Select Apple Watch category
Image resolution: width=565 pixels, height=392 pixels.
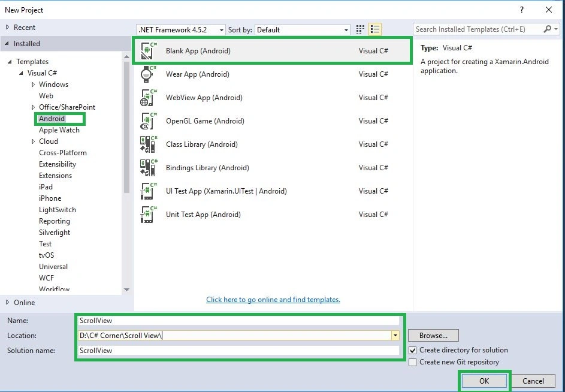click(x=59, y=130)
